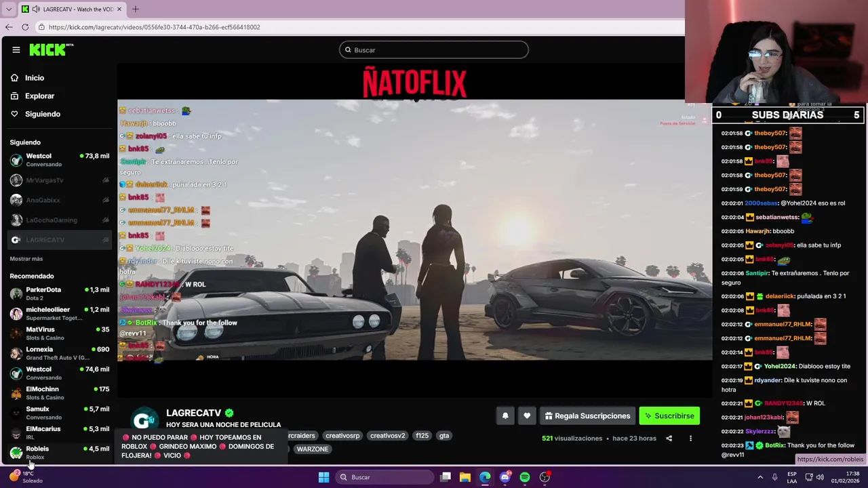Click the VOD video player
This screenshot has height=488, width=868.
pos(414,230)
